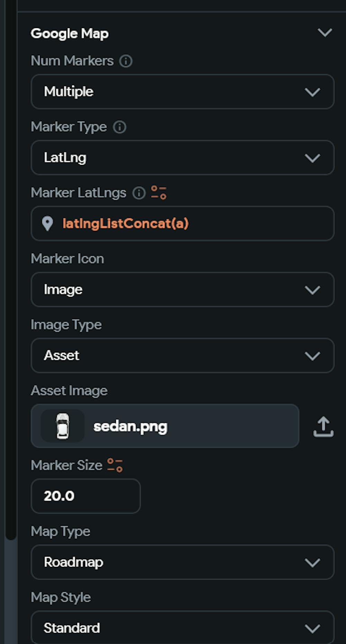Click the Num Markers info icon
This screenshot has width=346, height=644.
point(126,61)
